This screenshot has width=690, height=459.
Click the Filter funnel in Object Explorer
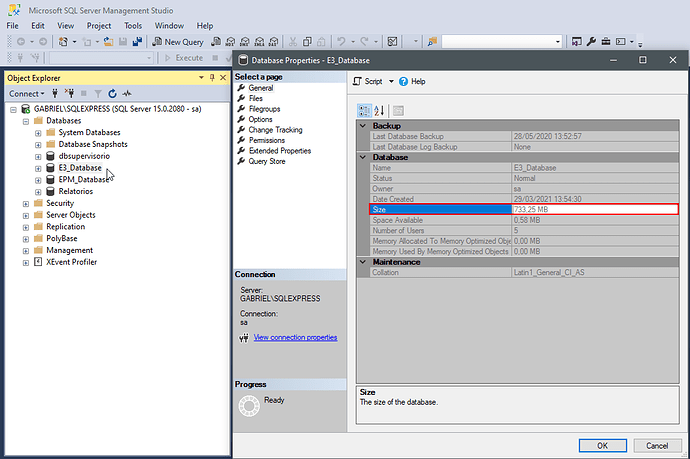click(x=98, y=93)
